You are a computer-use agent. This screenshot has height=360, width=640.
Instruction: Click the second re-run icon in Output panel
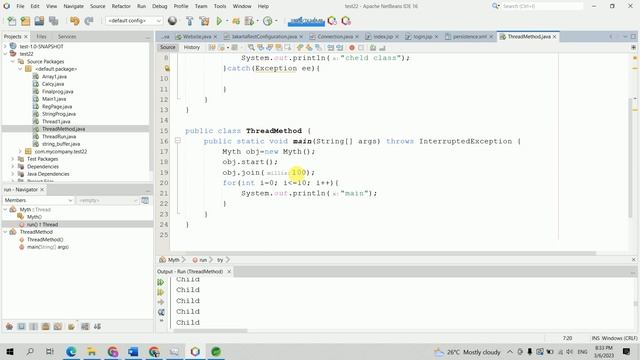click(x=161, y=292)
